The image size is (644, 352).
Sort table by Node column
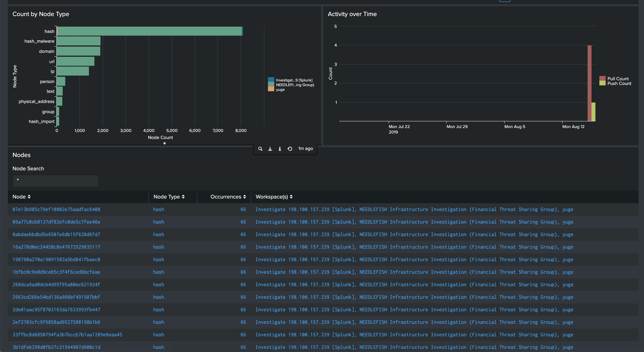(x=22, y=197)
